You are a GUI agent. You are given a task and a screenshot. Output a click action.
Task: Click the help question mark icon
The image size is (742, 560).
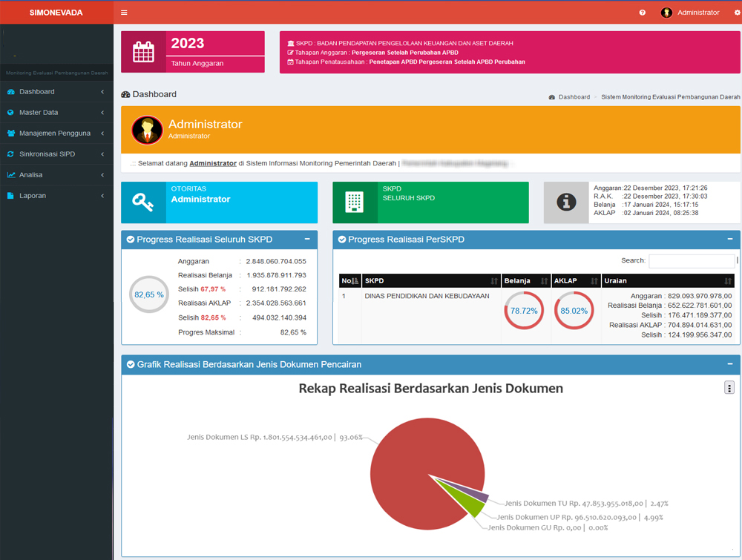643,13
